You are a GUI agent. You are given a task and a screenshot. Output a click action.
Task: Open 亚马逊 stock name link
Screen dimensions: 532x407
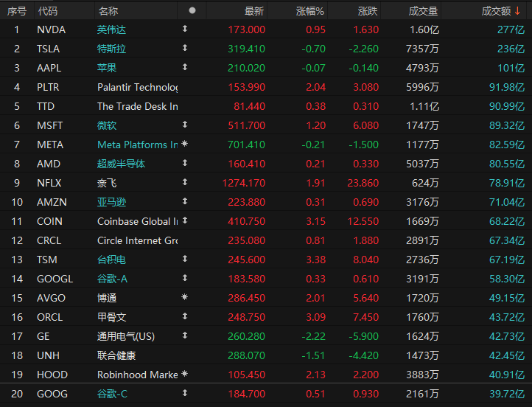click(111, 202)
